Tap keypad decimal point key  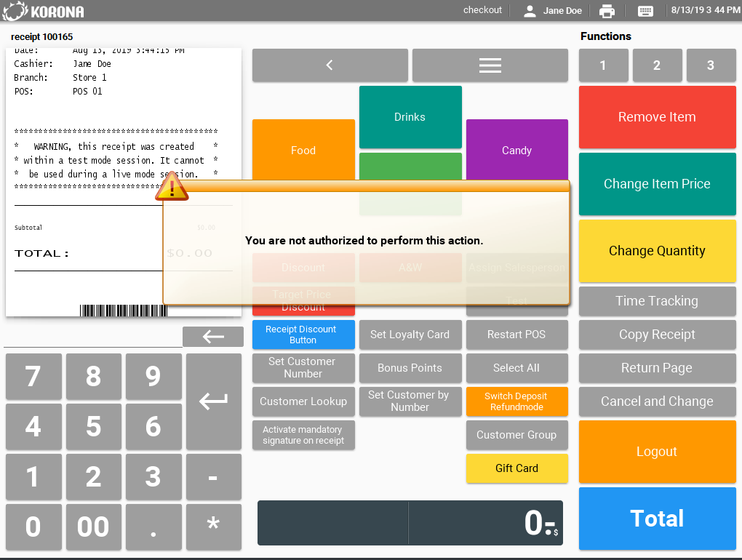(153, 527)
